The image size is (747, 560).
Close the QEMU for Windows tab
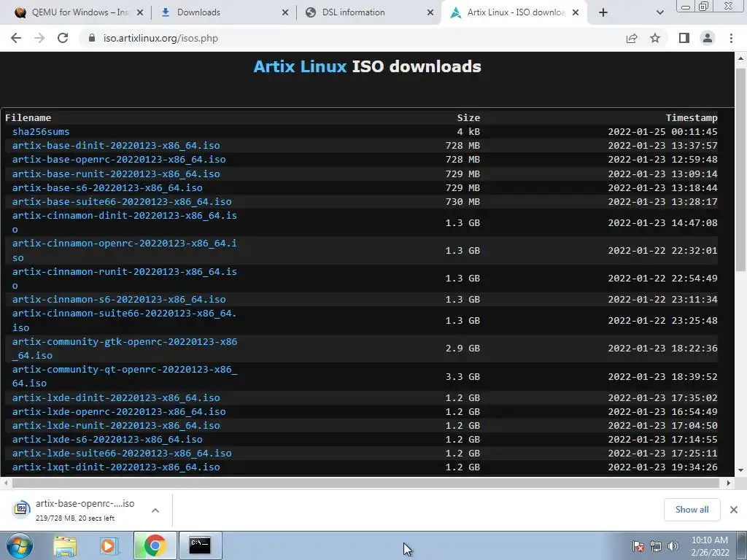[x=140, y=12]
